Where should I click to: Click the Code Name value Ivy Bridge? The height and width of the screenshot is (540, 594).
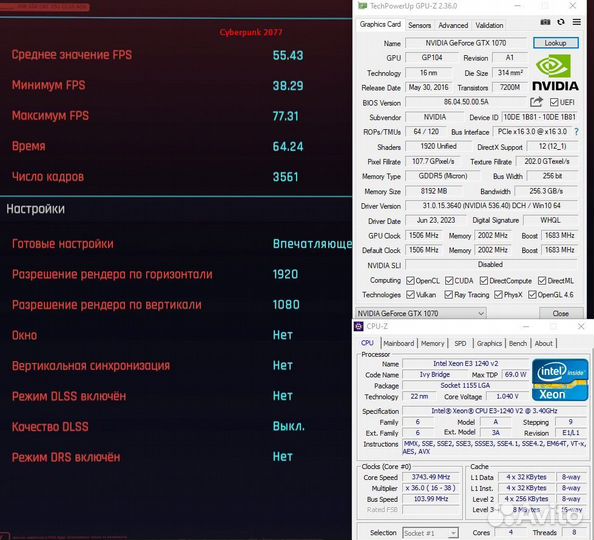[x=435, y=374]
